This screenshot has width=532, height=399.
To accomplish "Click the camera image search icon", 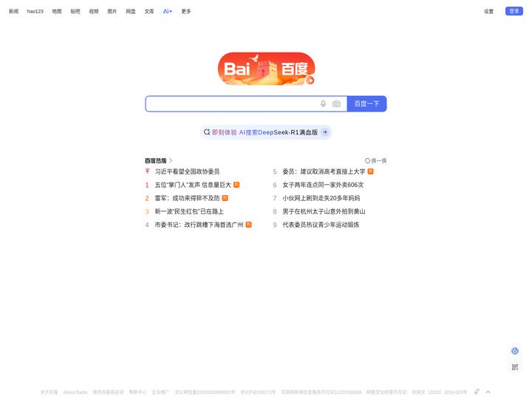I will tap(336, 104).
